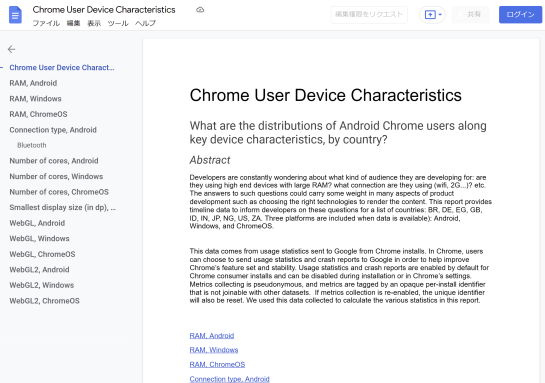
Task: Click the ログイン button
Action: (520, 15)
